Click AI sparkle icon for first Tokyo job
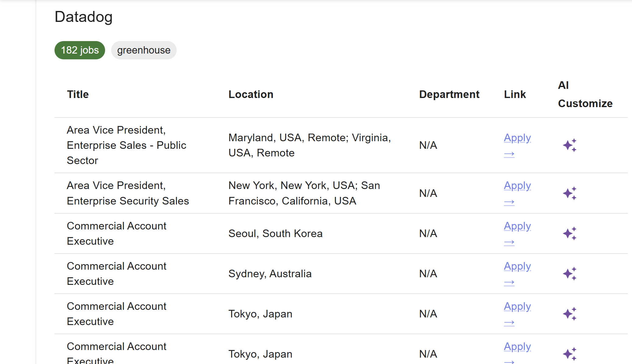The image size is (632, 364). [x=569, y=314]
